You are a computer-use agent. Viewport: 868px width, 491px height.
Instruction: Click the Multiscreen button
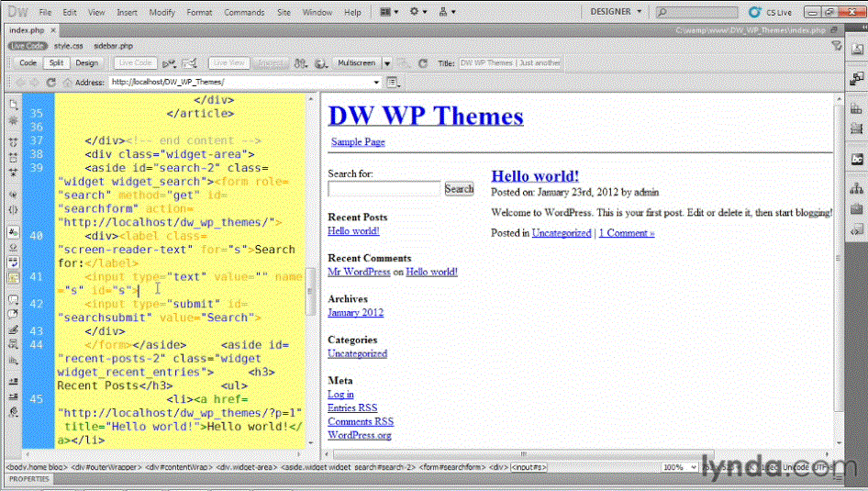pos(357,63)
